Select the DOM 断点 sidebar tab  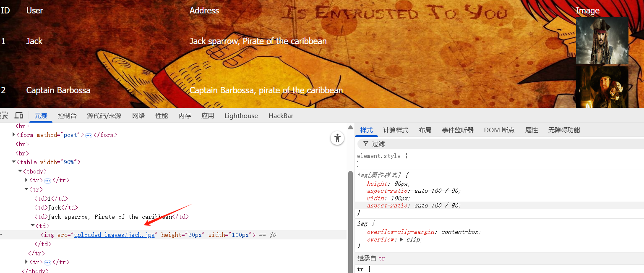click(499, 130)
